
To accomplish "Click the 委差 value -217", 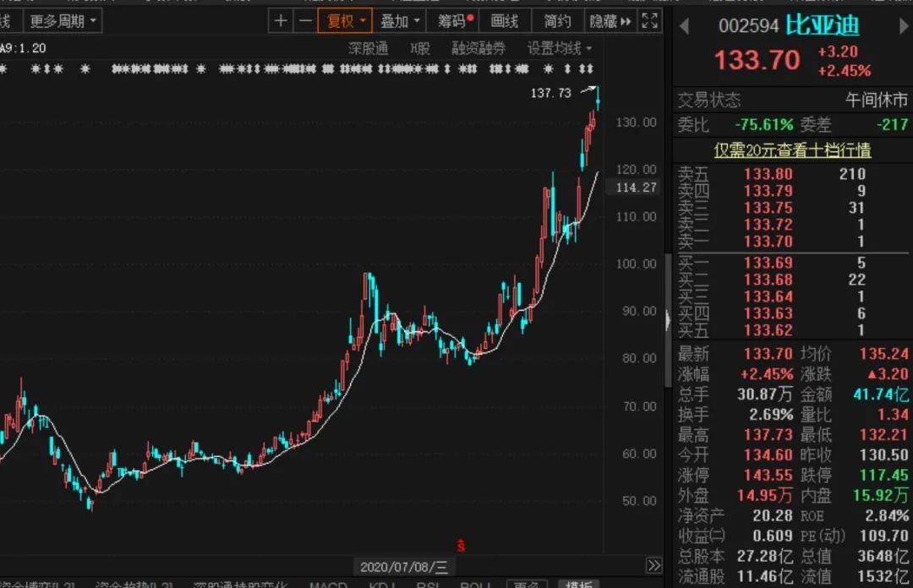I will pos(893,124).
